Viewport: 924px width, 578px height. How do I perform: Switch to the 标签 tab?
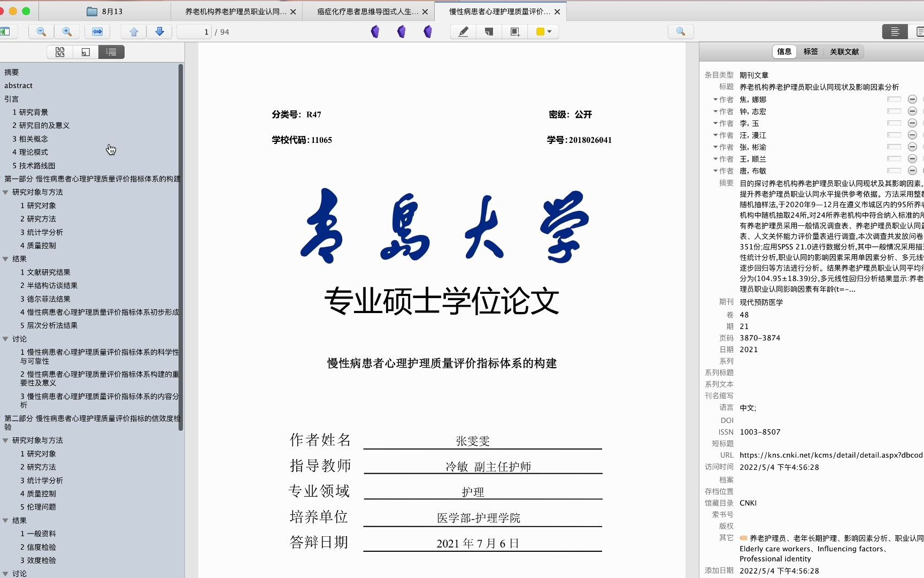coord(811,51)
